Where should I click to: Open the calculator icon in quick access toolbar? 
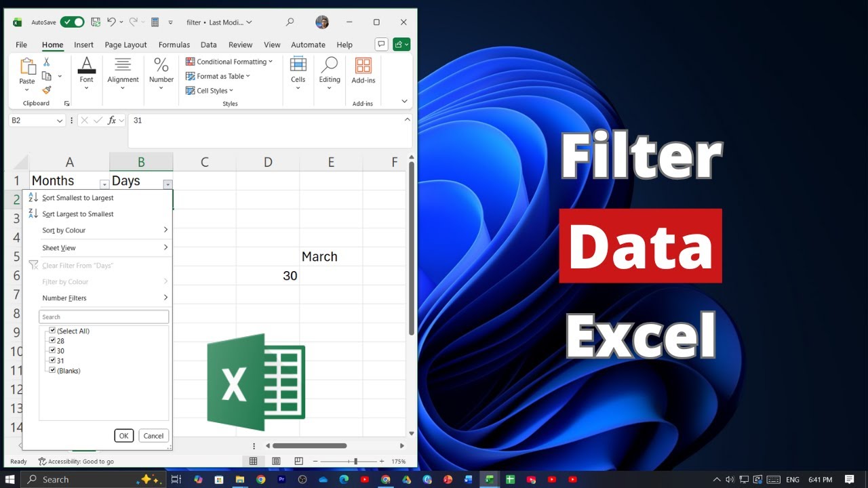tap(155, 22)
